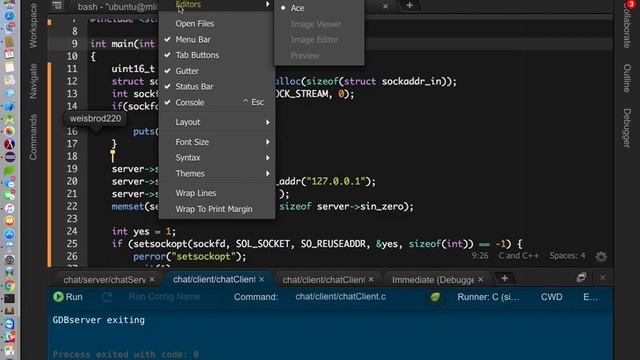Toggle the Status Bar option
The height and width of the screenshot is (360, 640).
coord(217,87)
